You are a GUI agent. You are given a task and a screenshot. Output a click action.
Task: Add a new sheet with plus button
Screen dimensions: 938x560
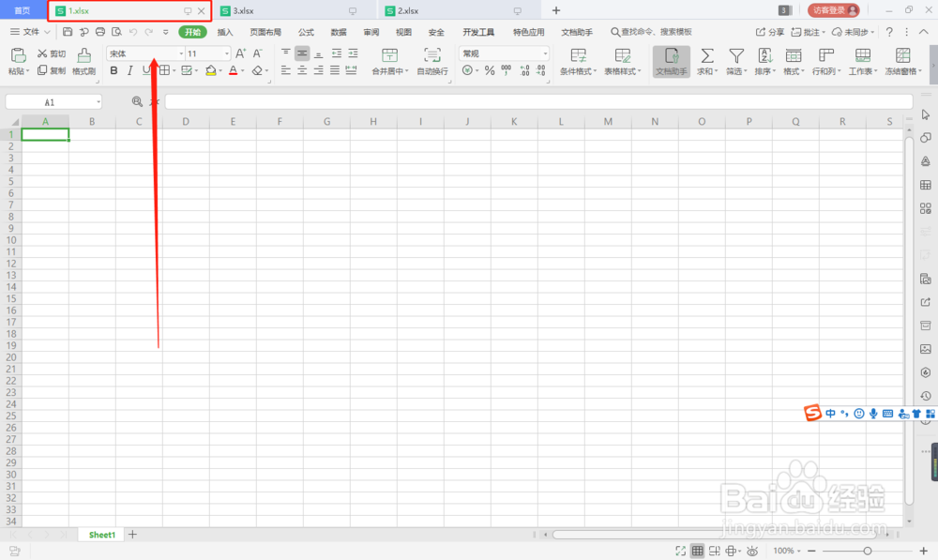pyautogui.click(x=133, y=535)
